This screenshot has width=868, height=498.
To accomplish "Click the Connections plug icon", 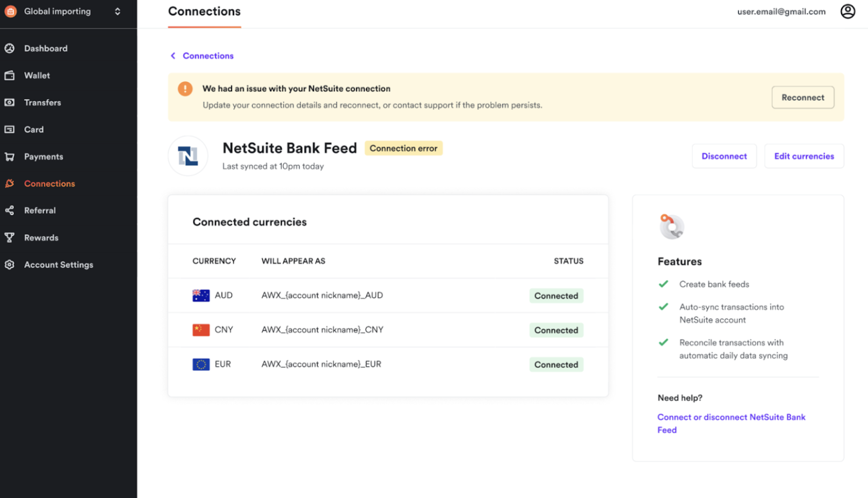I will (10, 184).
